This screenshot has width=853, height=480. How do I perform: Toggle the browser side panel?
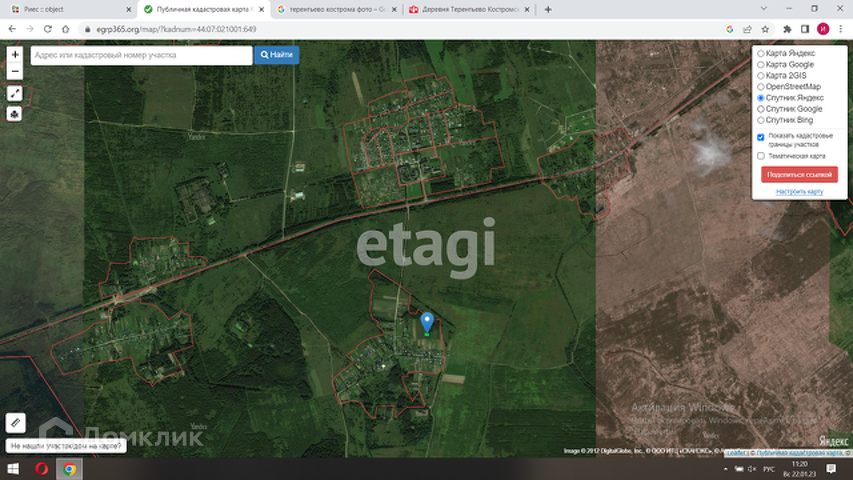point(805,29)
